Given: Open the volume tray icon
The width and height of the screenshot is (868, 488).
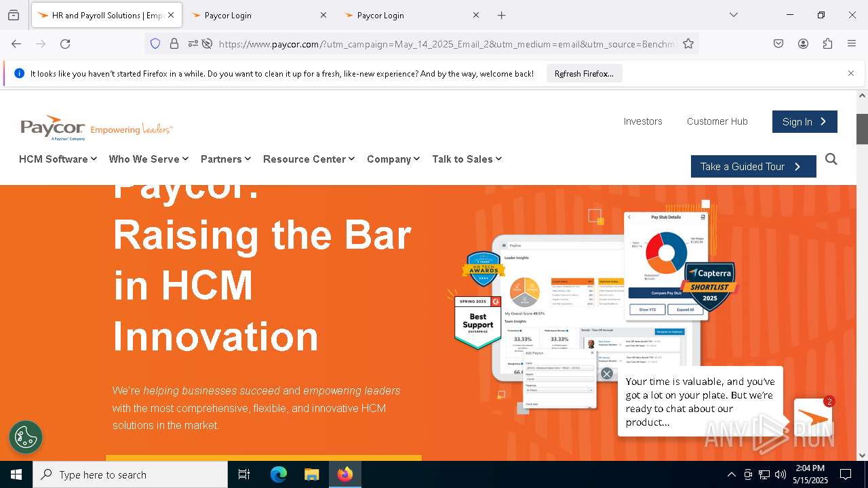Looking at the screenshot, I should click(781, 474).
